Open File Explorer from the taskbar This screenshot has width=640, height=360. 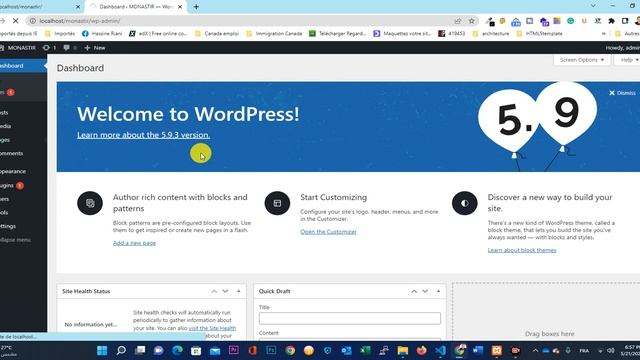click(x=403, y=350)
